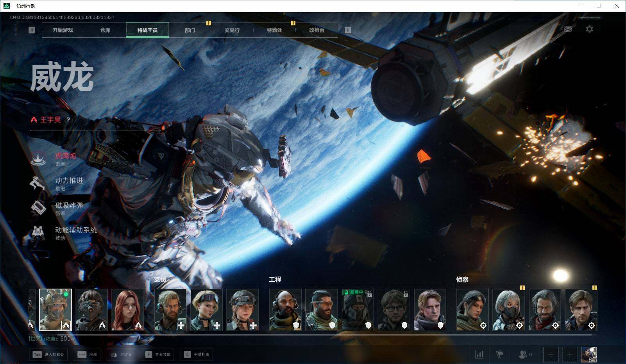The image size is (626, 364).
Task: Select the night-vision goggles assault operator
Action: tap(91, 310)
